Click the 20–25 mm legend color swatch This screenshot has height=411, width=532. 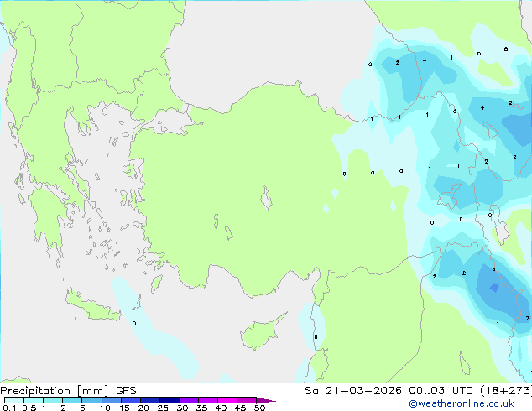tap(149, 400)
